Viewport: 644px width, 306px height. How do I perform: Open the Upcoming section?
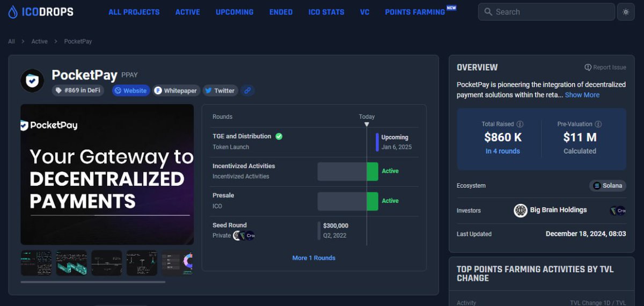pyautogui.click(x=235, y=12)
